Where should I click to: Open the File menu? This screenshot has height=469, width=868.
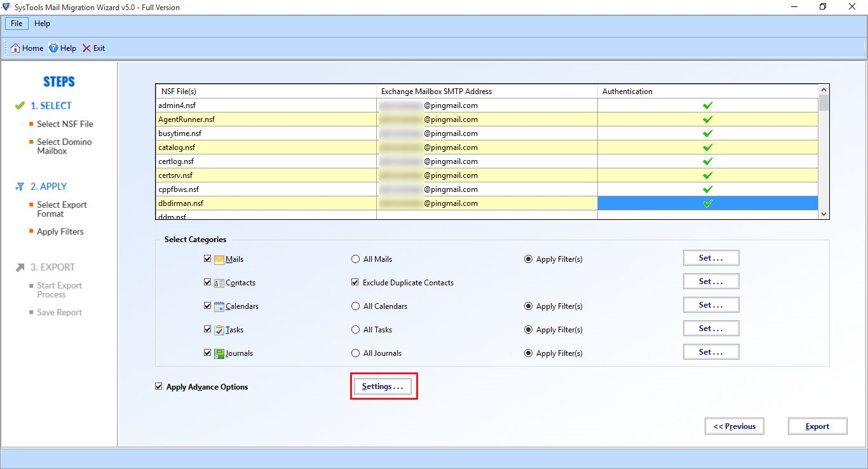pos(17,24)
